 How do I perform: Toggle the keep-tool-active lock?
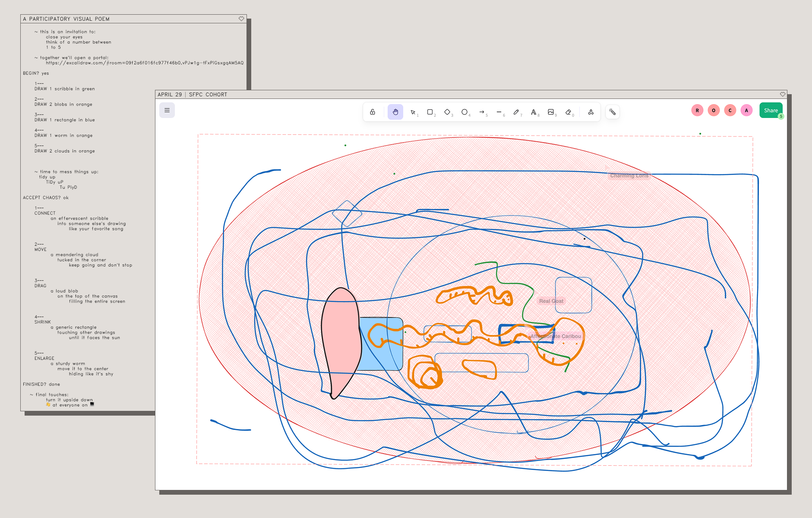pyautogui.click(x=373, y=112)
